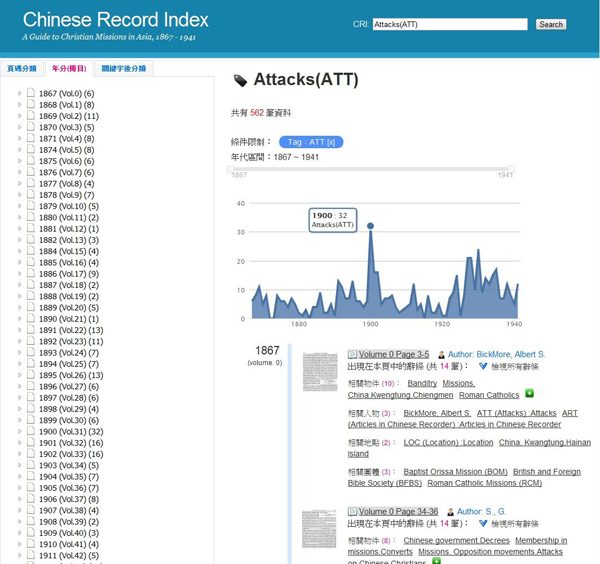600x564 pixels.
Task: Click the page icon next to Volume 0 Page 34-36
Action: pyautogui.click(x=352, y=511)
